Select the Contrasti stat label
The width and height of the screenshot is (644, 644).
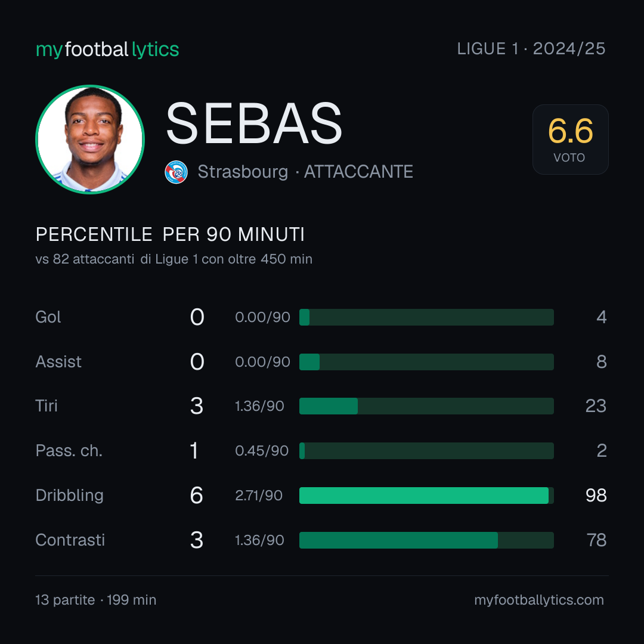click(70, 540)
